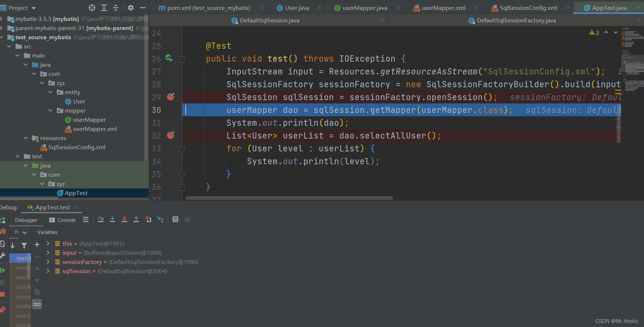Jump to the next highlighted error arrow
This screenshot has height=327, width=644.
616,33
